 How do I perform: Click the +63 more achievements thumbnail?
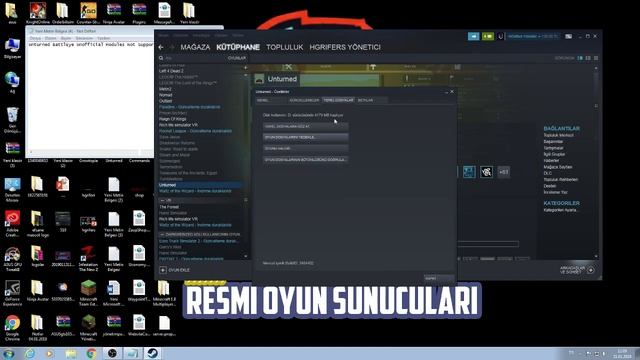pos(504,172)
